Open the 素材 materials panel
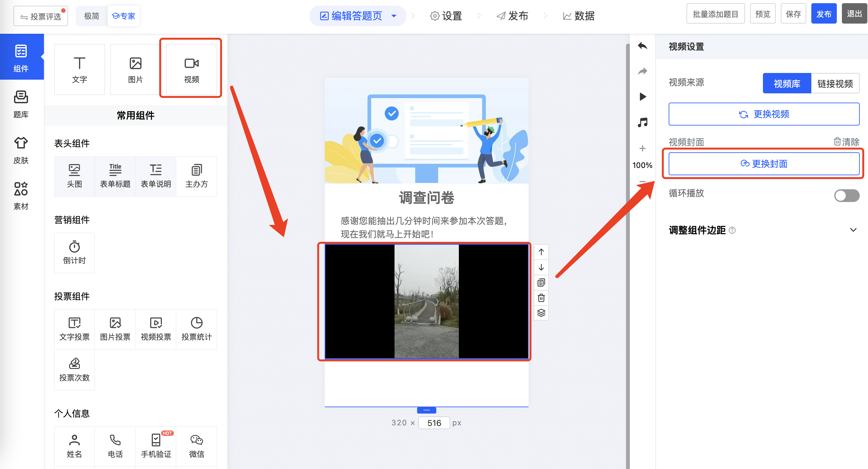The width and height of the screenshot is (868, 469). (21, 196)
